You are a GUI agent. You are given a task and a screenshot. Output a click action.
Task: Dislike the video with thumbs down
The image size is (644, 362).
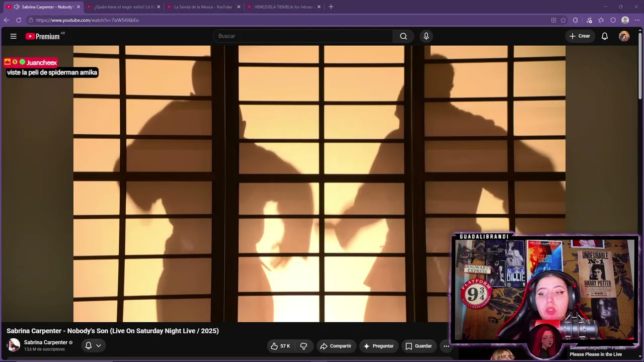click(303, 346)
